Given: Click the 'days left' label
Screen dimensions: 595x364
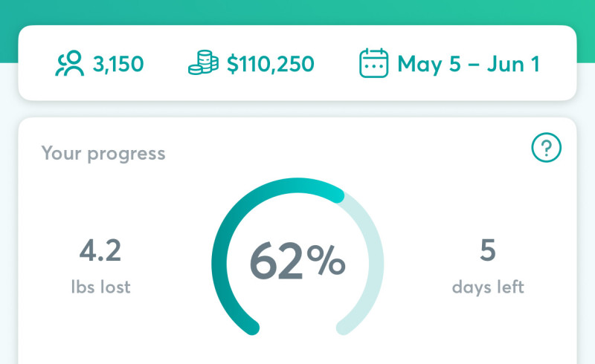Looking at the screenshot, I should [488, 287].
